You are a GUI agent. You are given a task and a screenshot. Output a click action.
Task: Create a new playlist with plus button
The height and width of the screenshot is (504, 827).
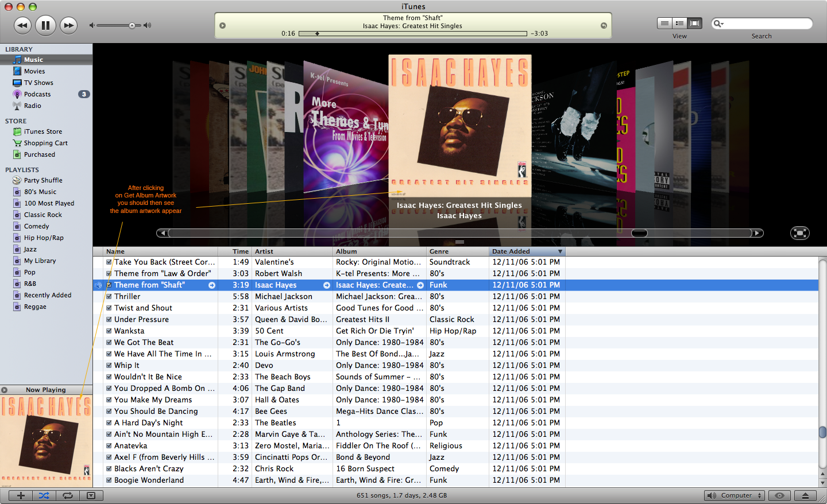[x=21, y=495]
